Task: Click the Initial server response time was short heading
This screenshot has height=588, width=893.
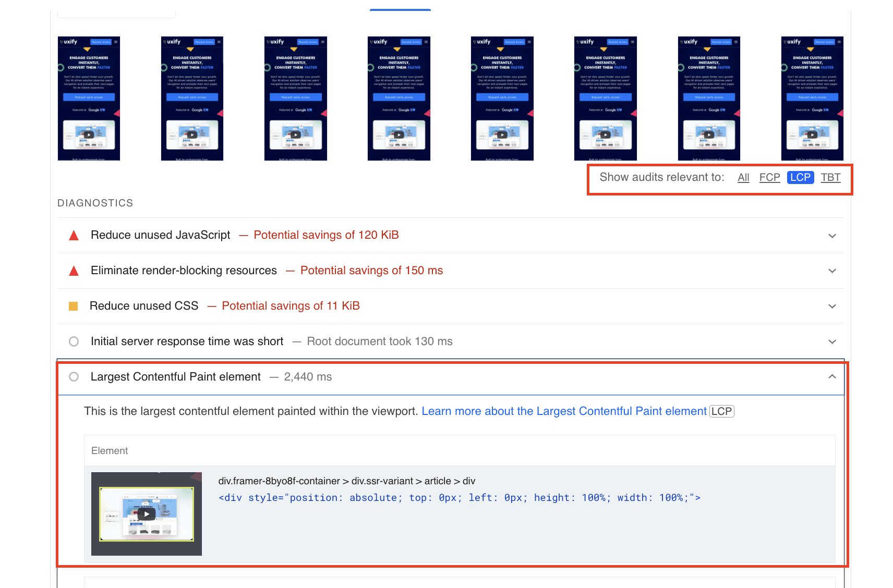Action: click(187, 341)
